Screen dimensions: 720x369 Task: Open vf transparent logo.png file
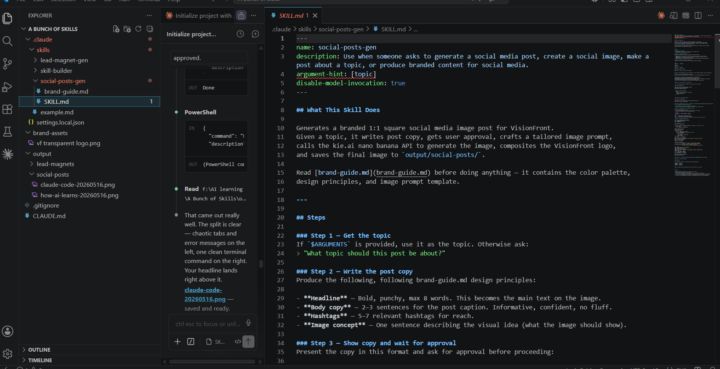(90, 143)
